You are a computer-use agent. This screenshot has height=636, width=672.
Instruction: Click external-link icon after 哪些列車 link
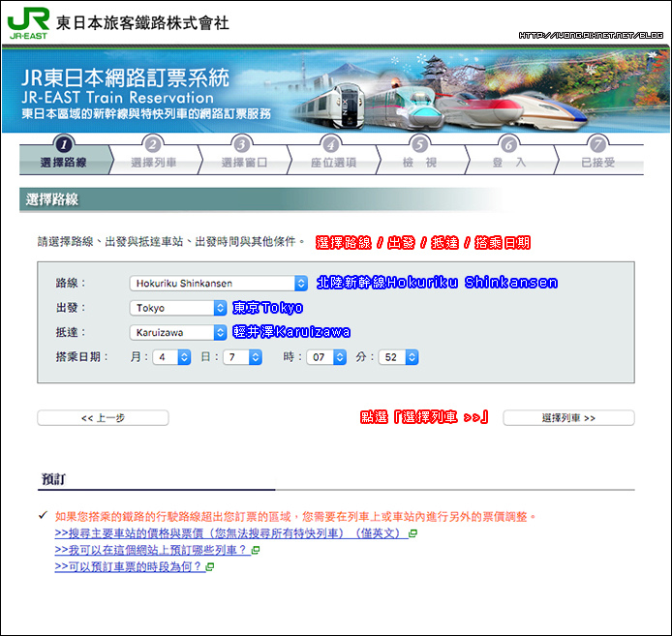pos(256,550)
